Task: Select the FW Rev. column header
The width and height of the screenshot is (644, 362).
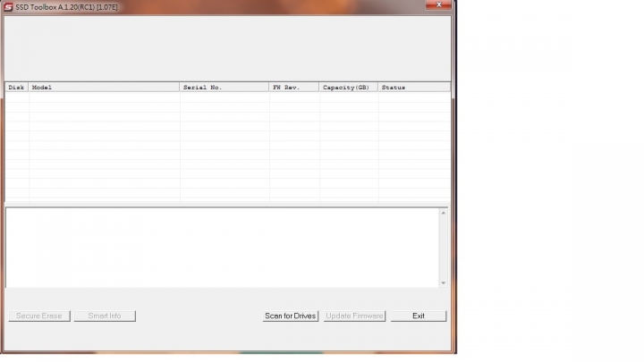Action: 294,88
